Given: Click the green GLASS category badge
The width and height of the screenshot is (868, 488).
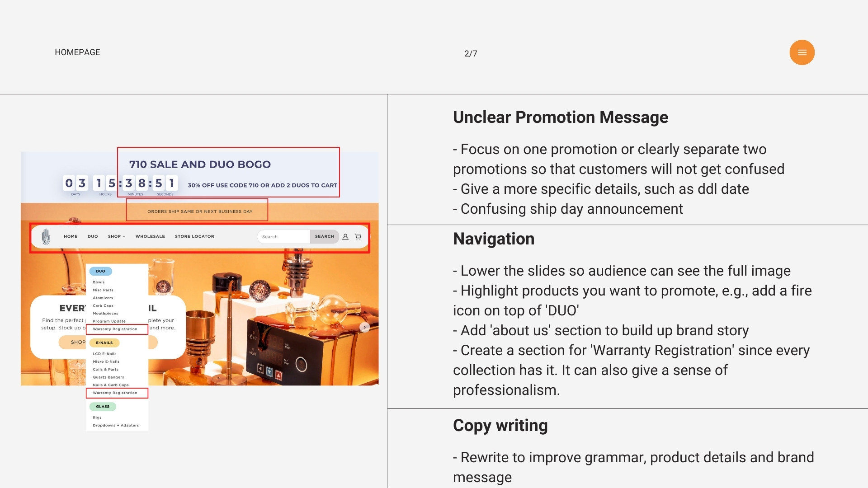Looking at the screenshot, I should tap(103, 406).
